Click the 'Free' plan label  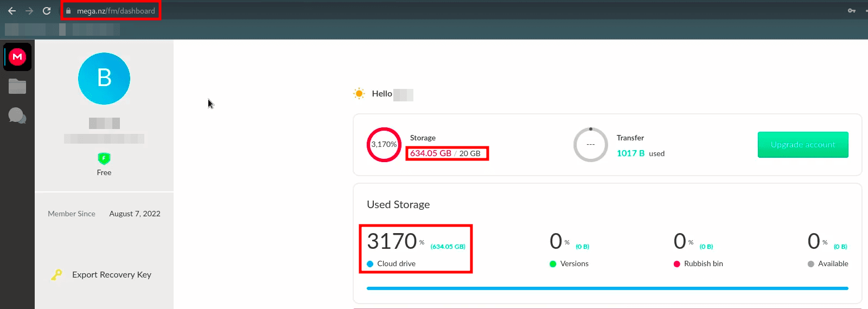pyautogui.click(x=104, y=172)
